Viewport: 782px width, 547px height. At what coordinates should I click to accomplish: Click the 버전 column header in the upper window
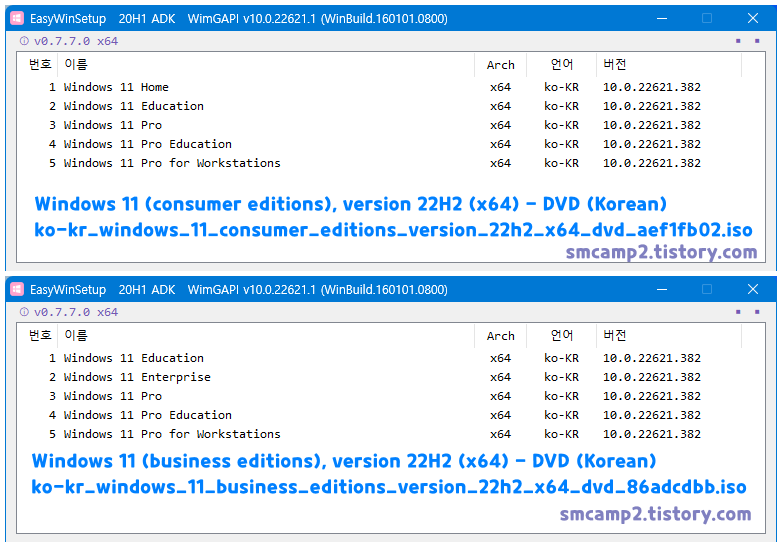pyautogui.click(x=669, y=64)
